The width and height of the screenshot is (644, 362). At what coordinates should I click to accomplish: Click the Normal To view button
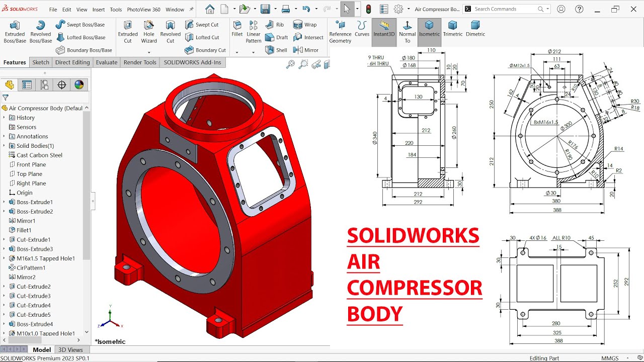click(407, 32)
